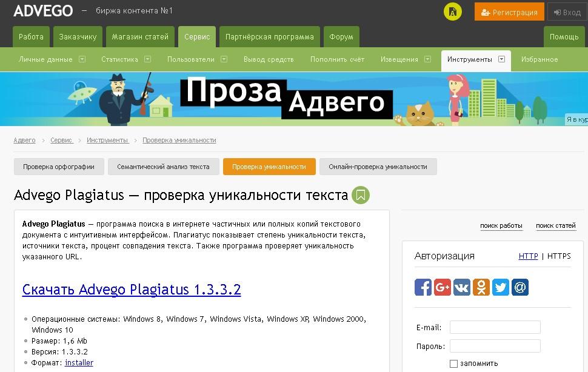Image resolution: width=588 pixels, height=372 pixels.
Task: Click Скачать Advego Plagiatus 1.3.3.2 link
Action: point(132,290)
